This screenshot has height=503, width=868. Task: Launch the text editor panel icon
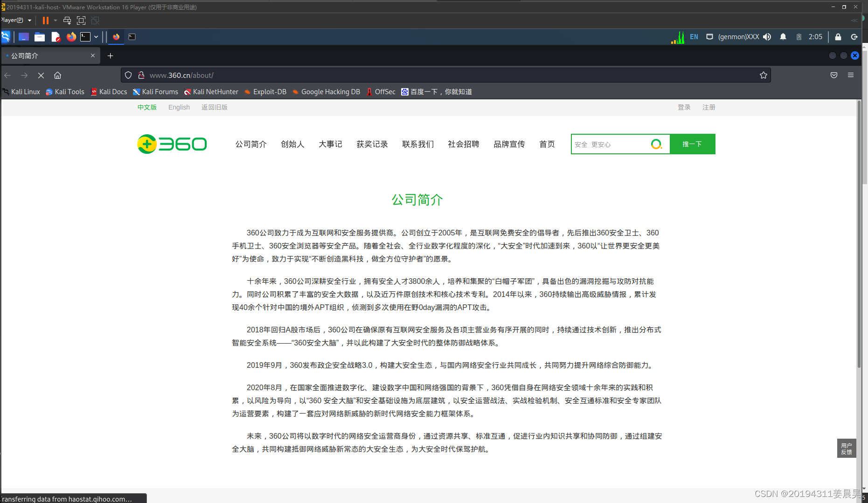tap(56, 37)
